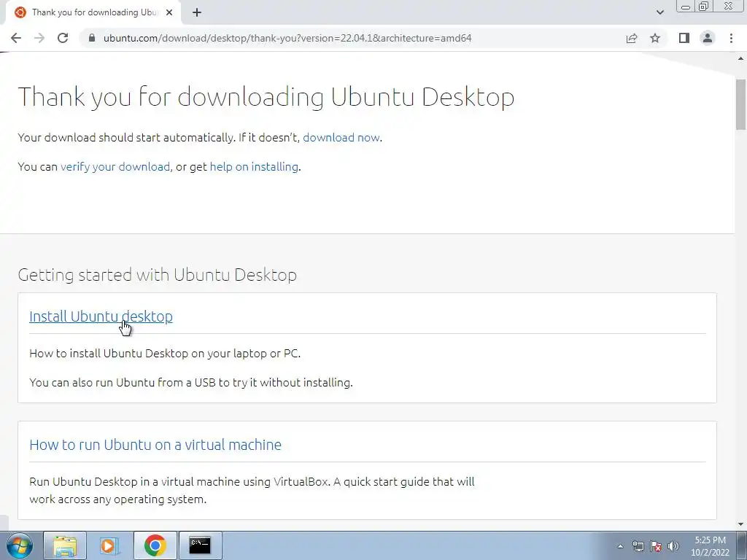Switch to Chrome taskbar button
747x560 pixels.
155,545
